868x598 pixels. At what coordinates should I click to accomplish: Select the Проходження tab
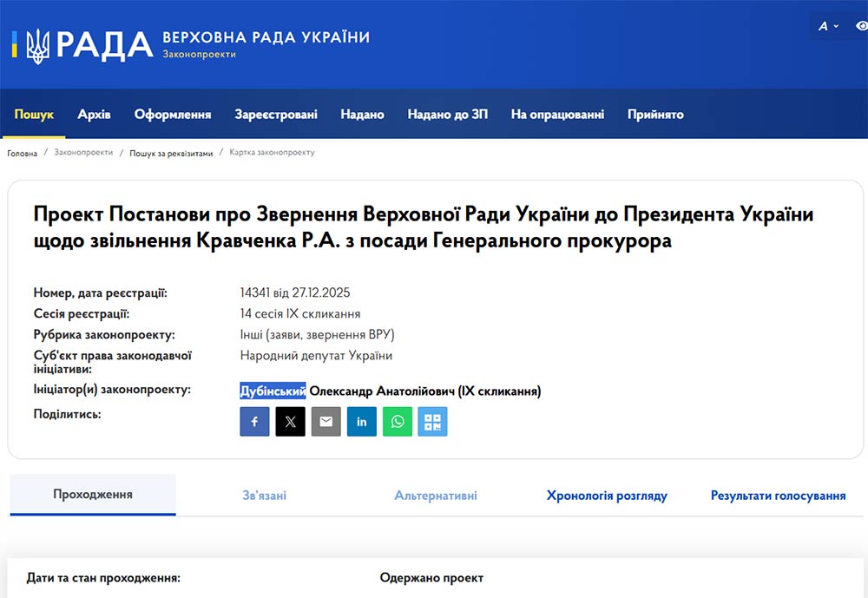93,495
